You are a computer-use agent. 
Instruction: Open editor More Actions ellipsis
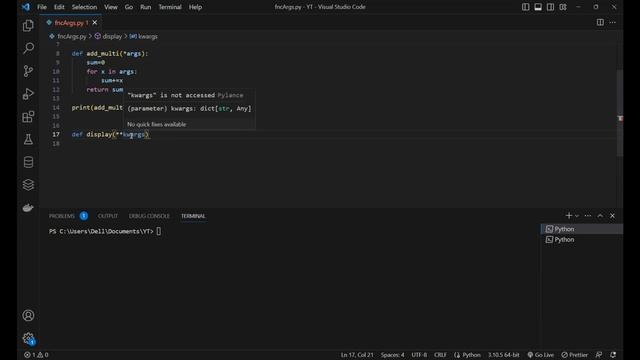click(613, 22)
